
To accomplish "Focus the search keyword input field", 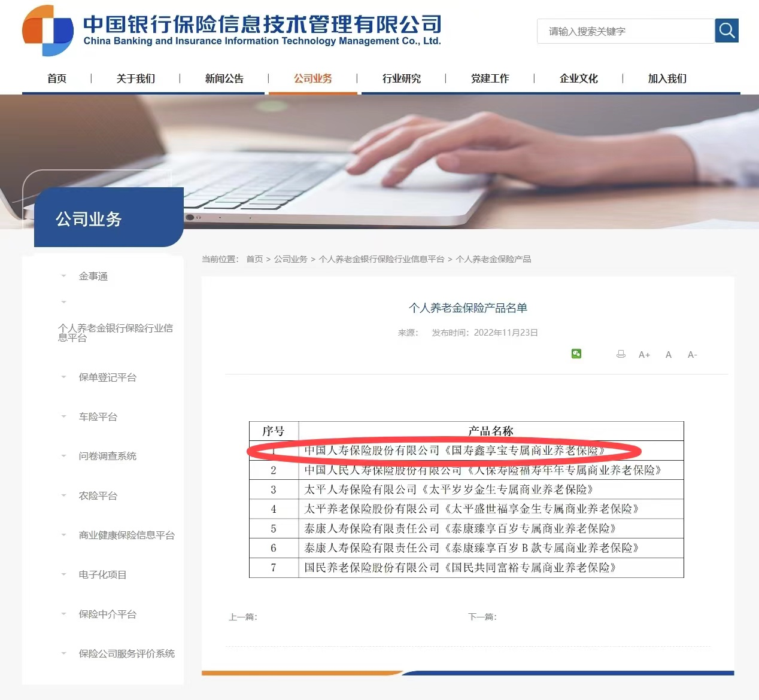I will click(626, 31).
